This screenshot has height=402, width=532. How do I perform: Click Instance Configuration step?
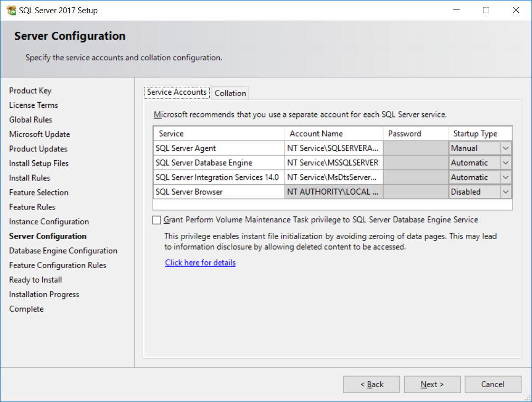tap(49, 222)
